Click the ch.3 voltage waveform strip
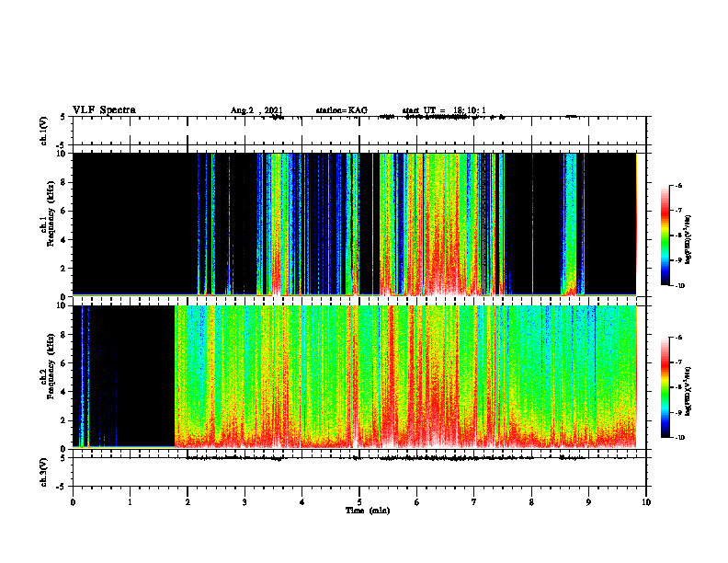728x563 pixels. 358,472
